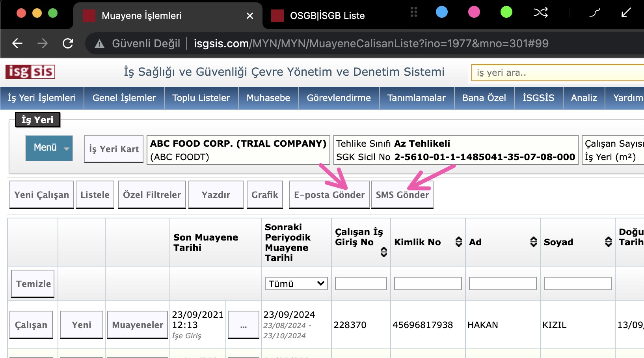This screenshot has width=644, height=358.
Task: Open the Menü dropdown
Action: coord(49,148)
